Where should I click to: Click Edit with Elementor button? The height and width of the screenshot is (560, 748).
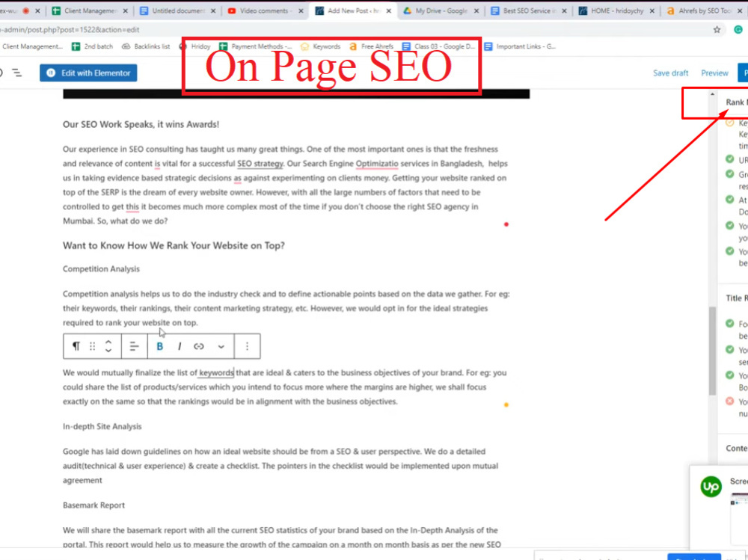tap(88, 73)
